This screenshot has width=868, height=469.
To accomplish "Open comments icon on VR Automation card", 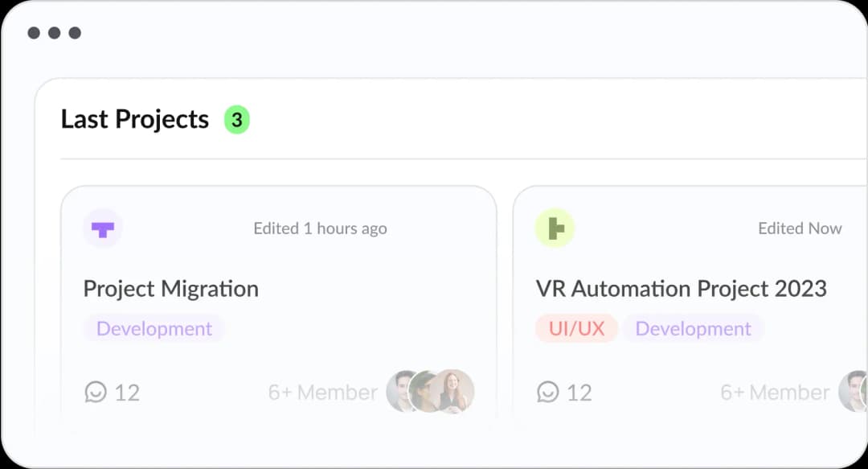I will [549, 393].
